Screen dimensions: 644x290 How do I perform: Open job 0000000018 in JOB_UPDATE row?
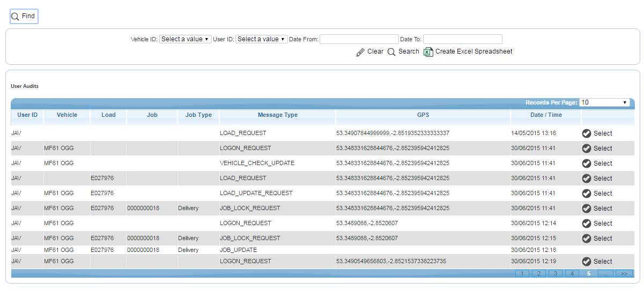pyautogui.click(x=143, y=250)
